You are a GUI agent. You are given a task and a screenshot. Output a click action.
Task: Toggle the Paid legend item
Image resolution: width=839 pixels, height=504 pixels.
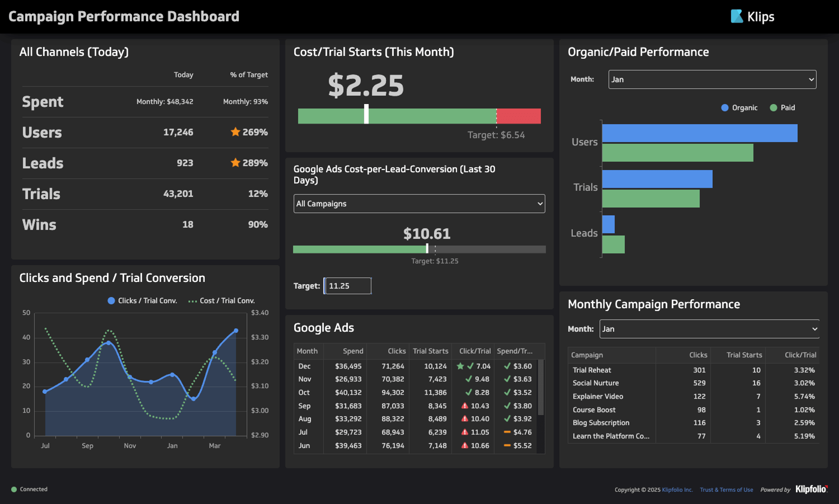click(783, 107)
